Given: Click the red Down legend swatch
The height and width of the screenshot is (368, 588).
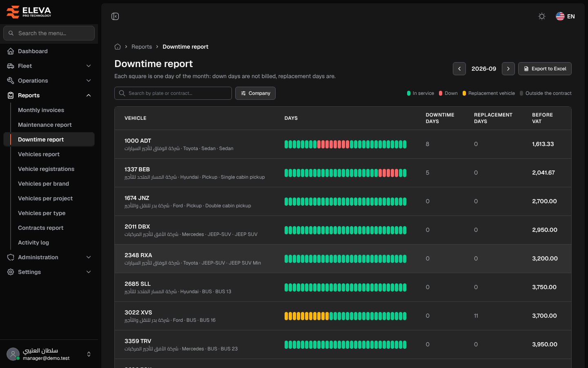Looking at the screenshot, I should tap(441, 93).
